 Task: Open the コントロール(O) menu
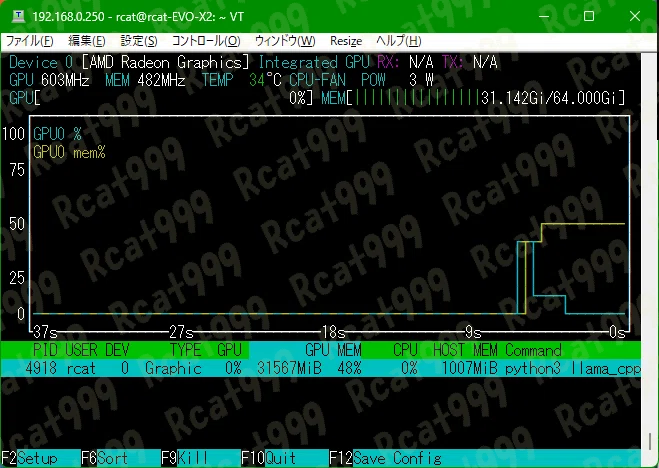pyautogui.click(x=206, y=41)
